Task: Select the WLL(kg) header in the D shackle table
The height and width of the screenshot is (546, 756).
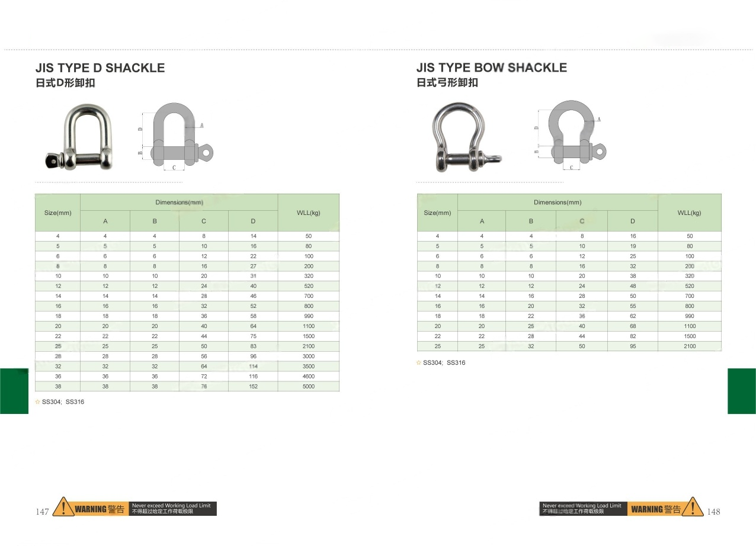Action: coord(308,213)
